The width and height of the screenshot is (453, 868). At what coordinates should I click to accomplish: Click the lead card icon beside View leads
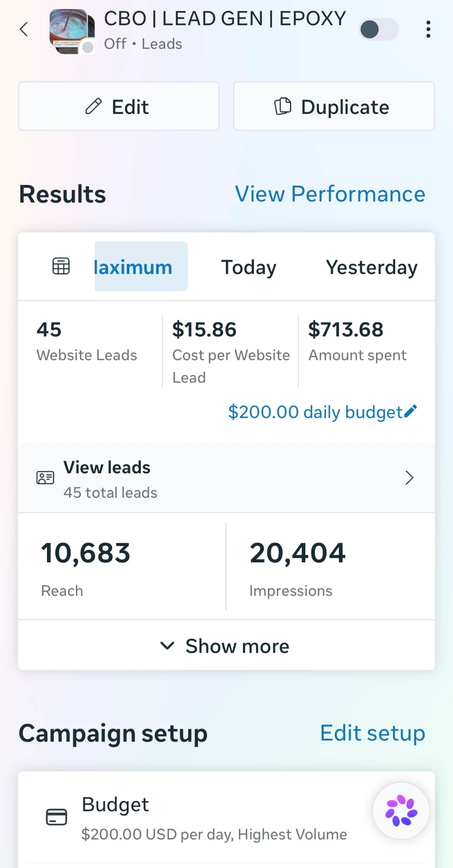coord(45,478)
